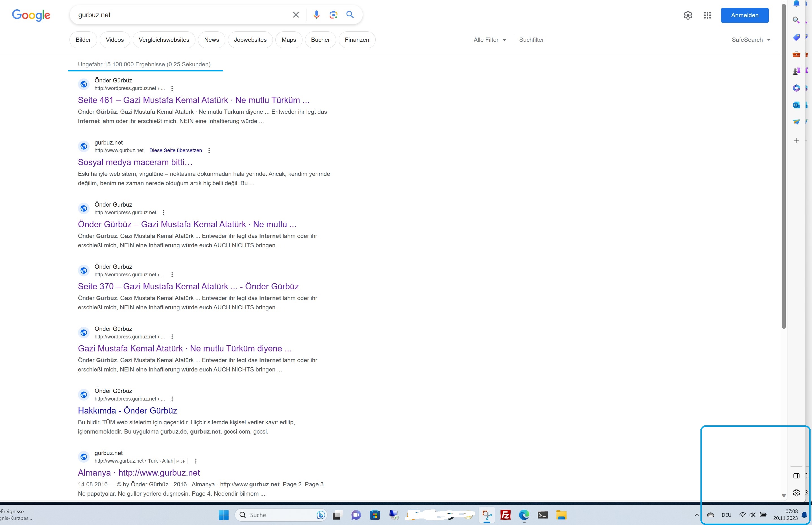This screenshot has height=525, width=812.
Task: Open Snipping Tool in the taskbar
Action: 487,515
